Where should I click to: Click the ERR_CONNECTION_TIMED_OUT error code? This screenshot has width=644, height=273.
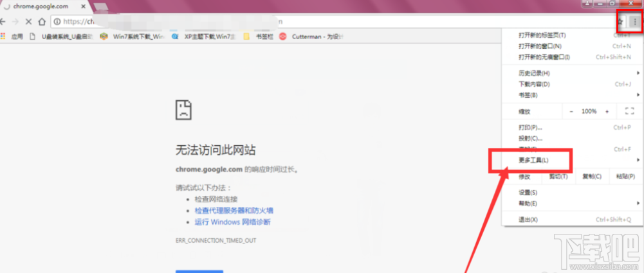[x=216, y=240]
